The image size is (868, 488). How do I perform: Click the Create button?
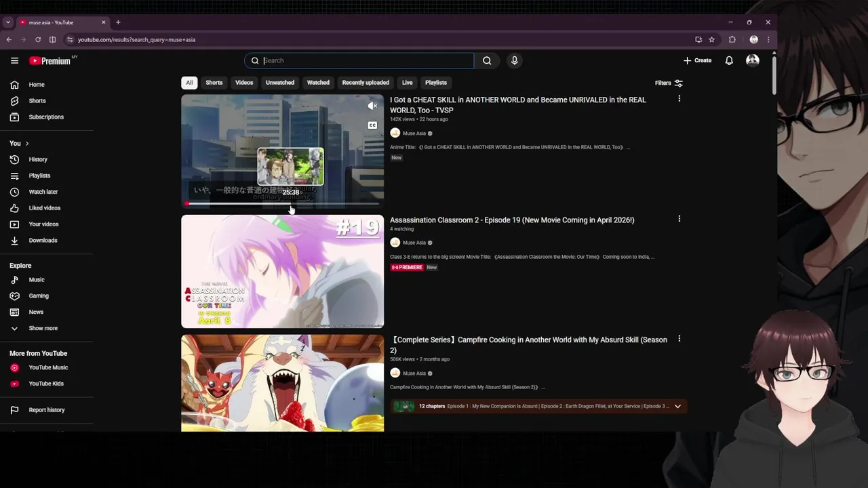click(697, 60)
